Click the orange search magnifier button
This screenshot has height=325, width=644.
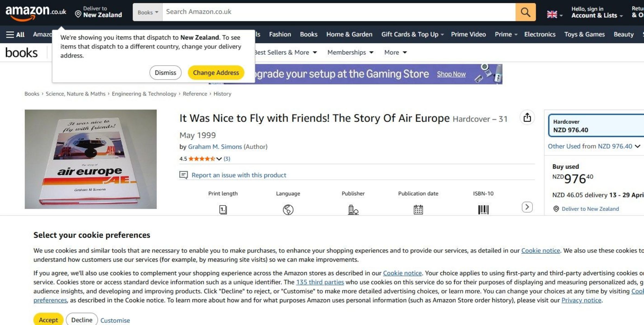[x=525, y=12]
